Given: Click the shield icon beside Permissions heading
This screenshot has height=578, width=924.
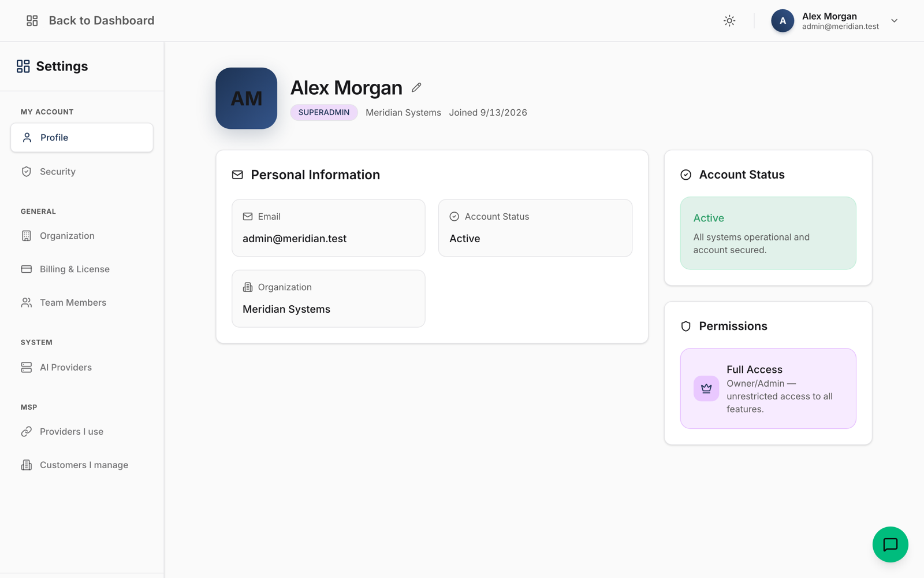Looking at the screenshot, I should pyautogui.click(x=685, y=326).
